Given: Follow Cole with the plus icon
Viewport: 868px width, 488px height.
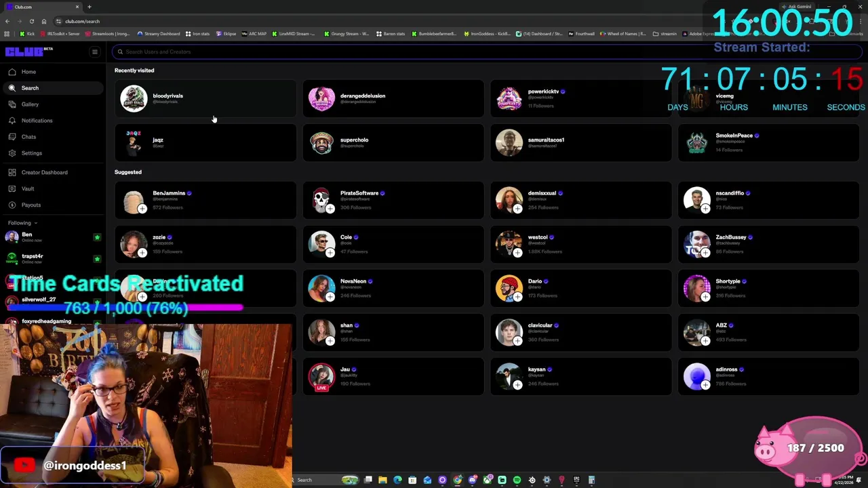Looking at the screenshot, I should (330, 253).
